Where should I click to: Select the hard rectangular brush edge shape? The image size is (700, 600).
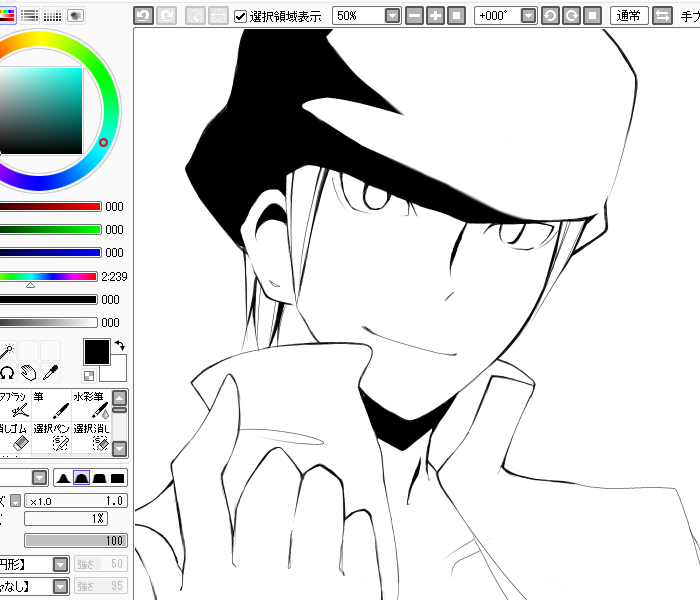tap(117, 478)
